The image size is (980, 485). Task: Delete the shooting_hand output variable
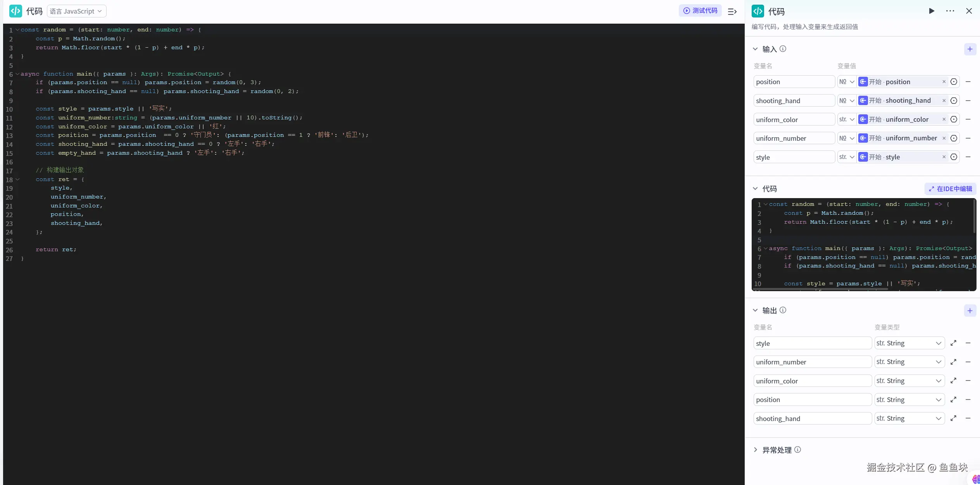(968, 418)
